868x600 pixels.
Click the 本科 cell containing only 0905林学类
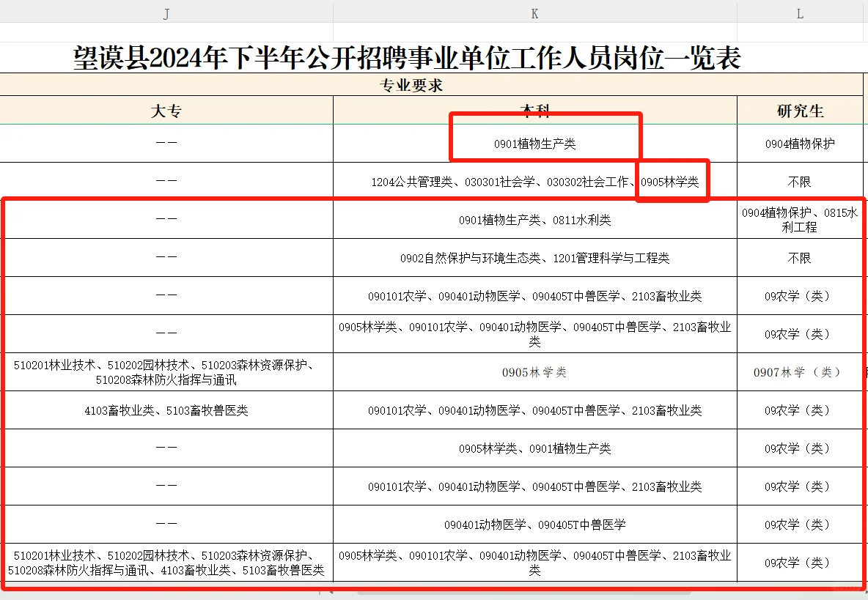(x=534, y=372)
